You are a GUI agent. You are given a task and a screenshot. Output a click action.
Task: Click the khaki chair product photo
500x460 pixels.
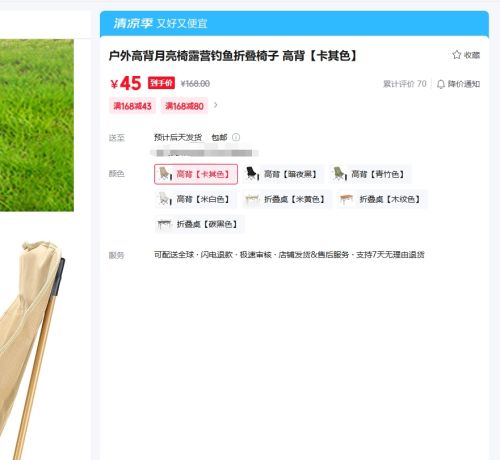pos(32,350)
